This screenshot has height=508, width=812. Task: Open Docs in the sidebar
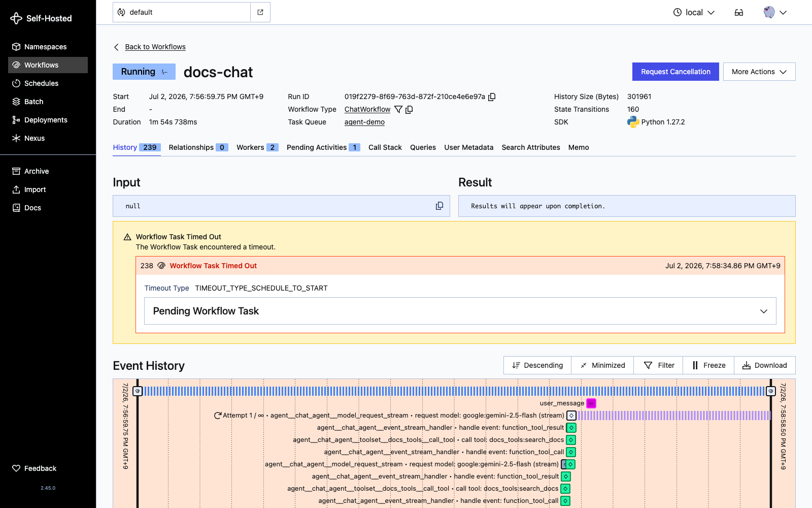pos(48,208)
